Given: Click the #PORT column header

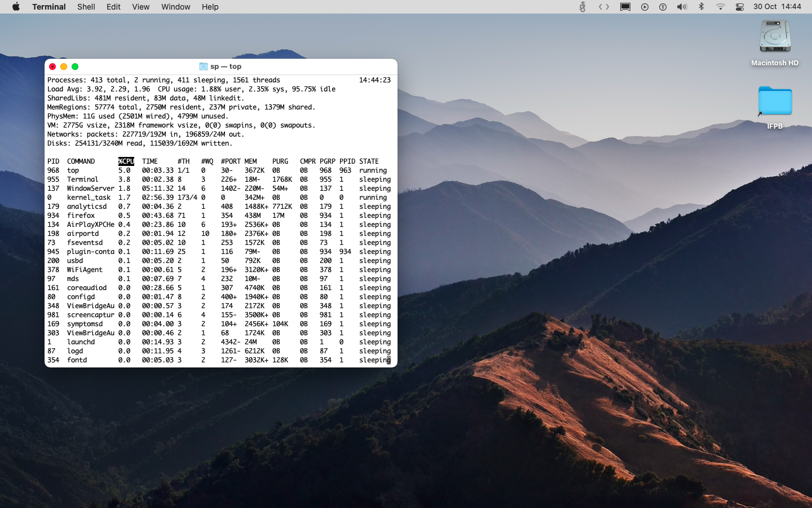Looking at the screenshot, I should pyautogui.click(x=231, y=161).
